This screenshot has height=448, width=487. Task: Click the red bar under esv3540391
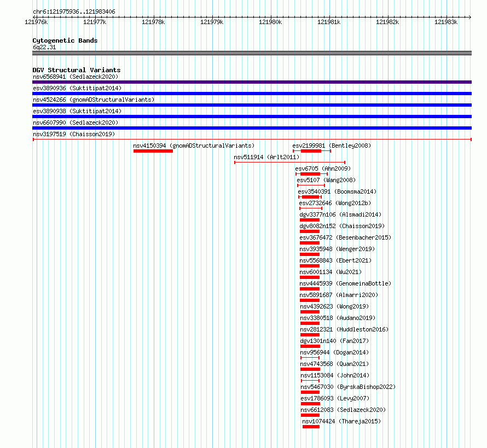coord(310,197)
